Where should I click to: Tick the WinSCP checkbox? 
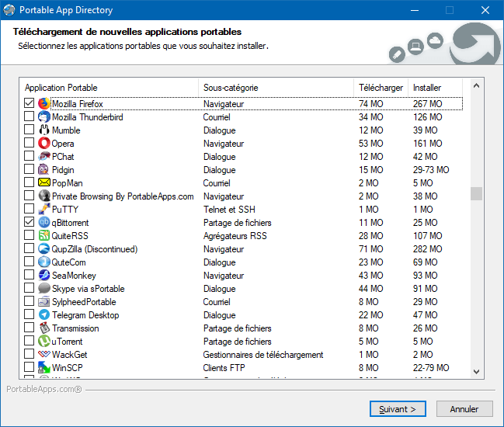30,366
